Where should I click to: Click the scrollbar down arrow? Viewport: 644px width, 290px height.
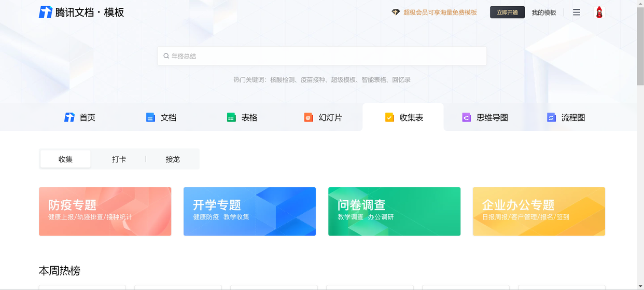640,286
